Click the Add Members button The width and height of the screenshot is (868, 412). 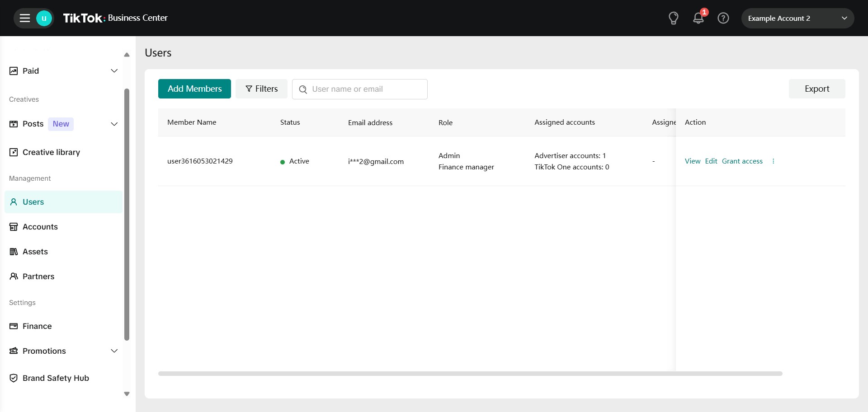click(194, 89)
